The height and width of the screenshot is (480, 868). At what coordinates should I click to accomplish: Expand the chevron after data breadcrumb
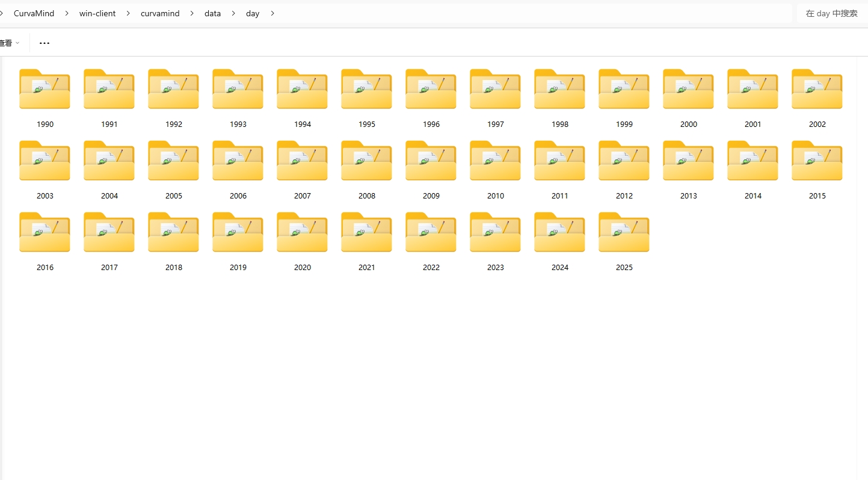233,13
